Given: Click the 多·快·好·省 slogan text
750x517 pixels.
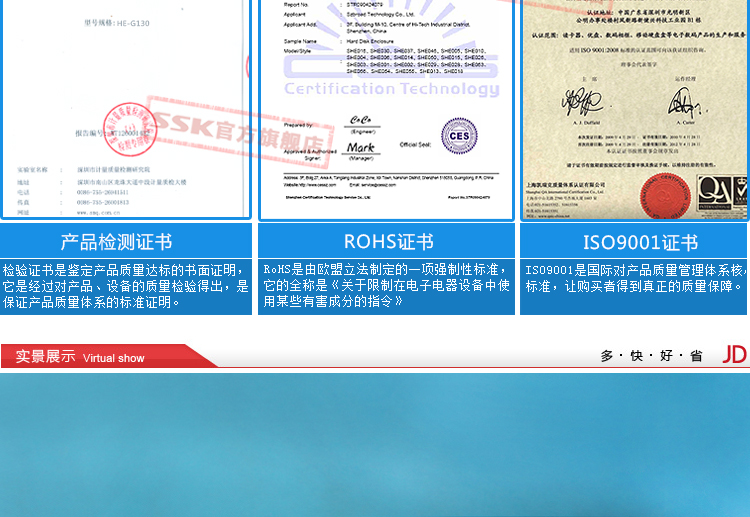Looking at the screenshot, I should [651, 356].
